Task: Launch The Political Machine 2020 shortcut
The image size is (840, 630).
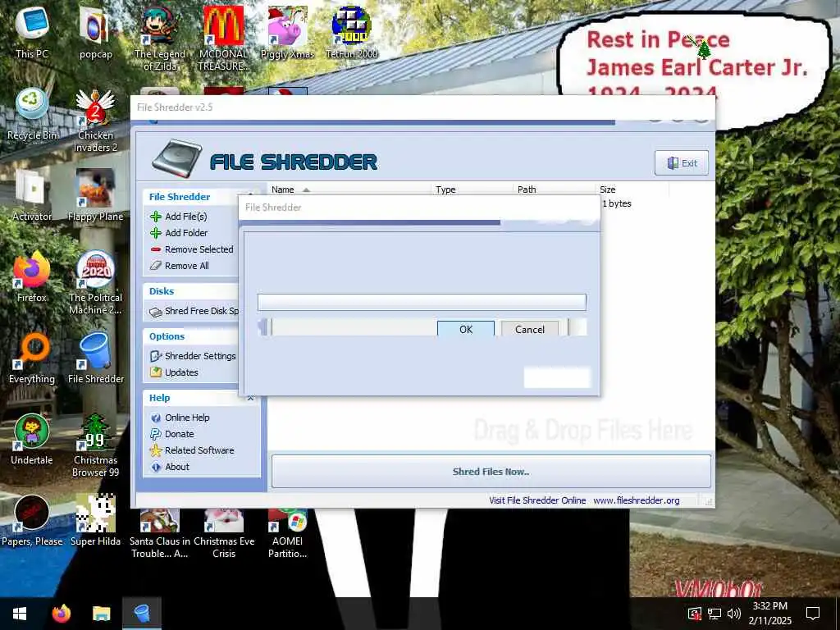Action: coord(95,283)
